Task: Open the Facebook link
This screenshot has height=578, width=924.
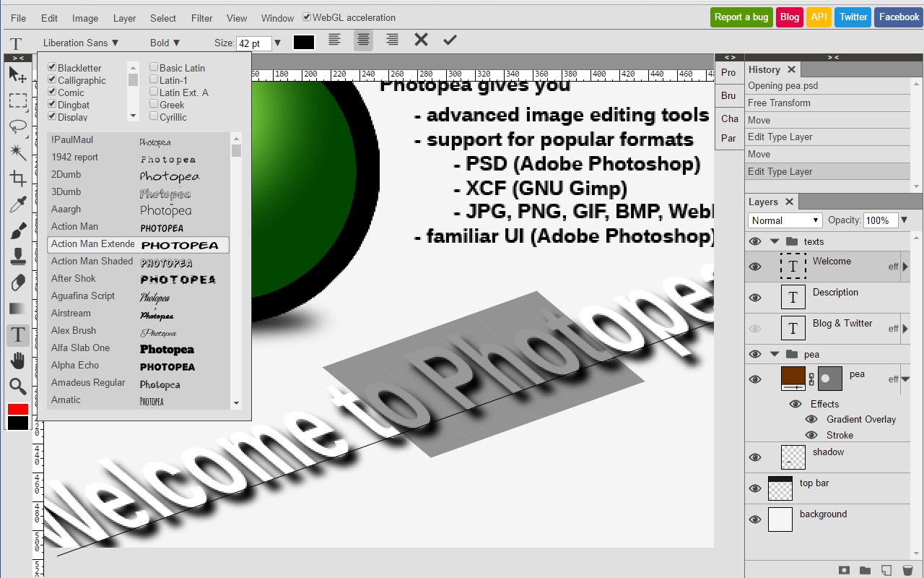Action: point(899,17)
